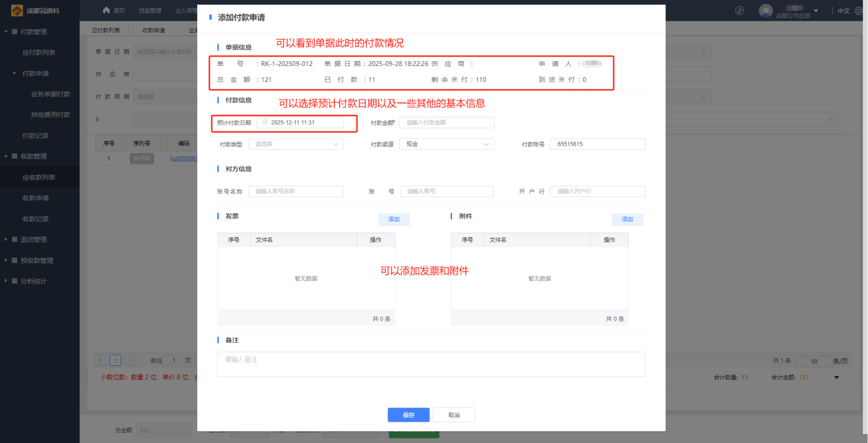Click the grid icon beside 收款管理
868x443 pixels.
[14, 156]
